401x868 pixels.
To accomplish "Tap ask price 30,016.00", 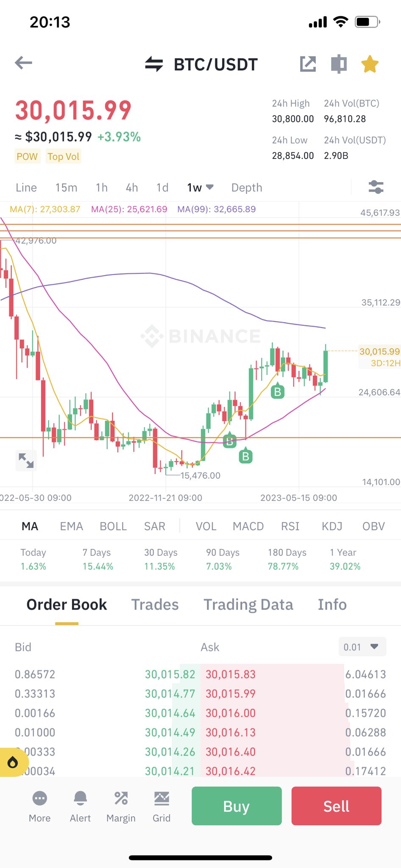I will [231, 713].
